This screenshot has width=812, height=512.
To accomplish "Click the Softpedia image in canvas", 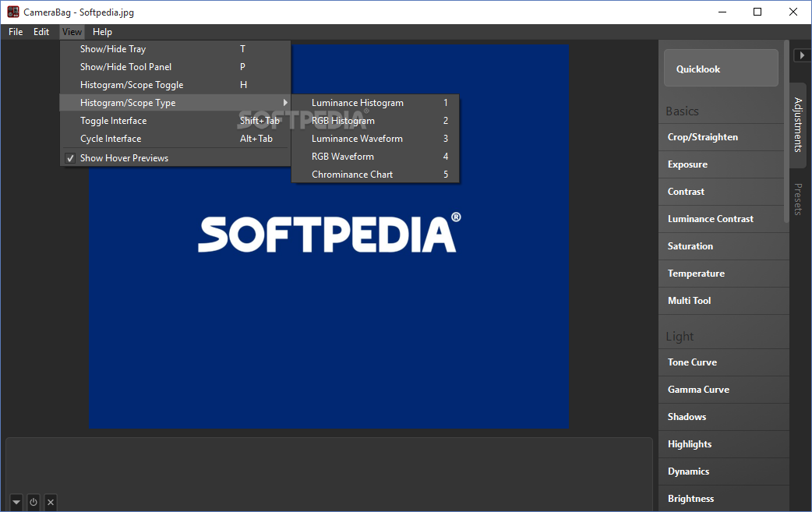I will pyautogui.click(x=329, y=236).
